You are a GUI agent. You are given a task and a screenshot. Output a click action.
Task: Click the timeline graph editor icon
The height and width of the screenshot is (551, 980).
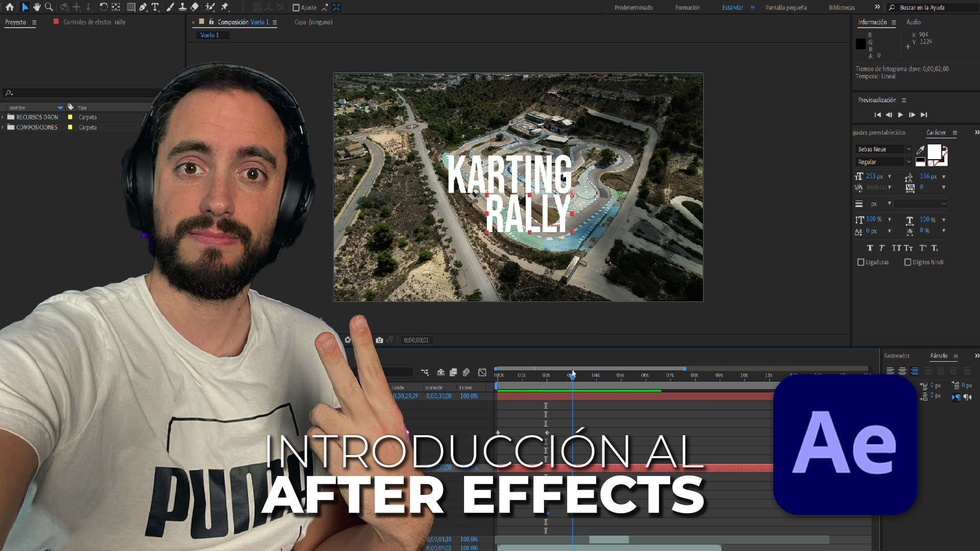482,372
